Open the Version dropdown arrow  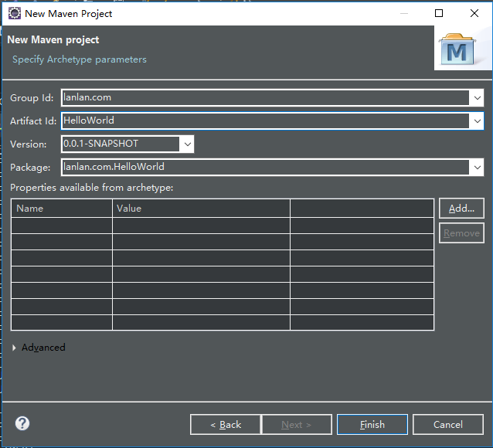click(x=188, y=144)
